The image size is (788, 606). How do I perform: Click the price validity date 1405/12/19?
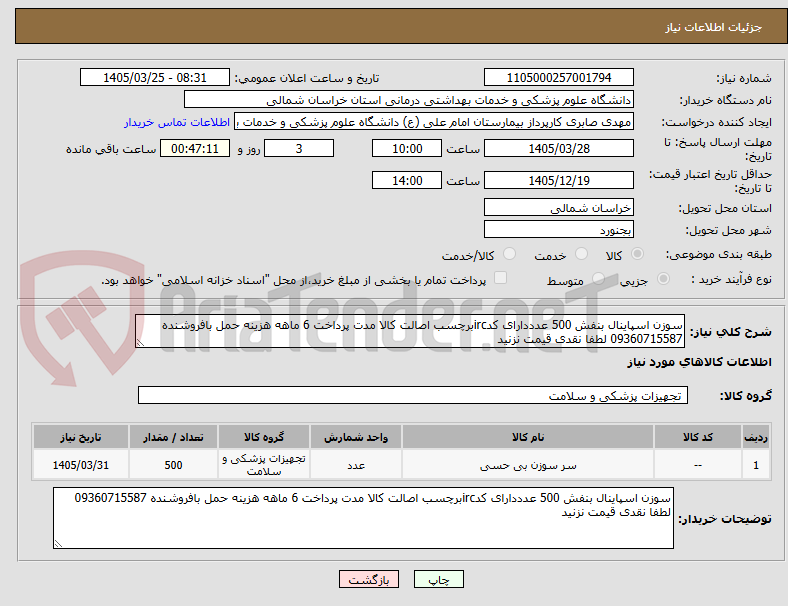(x=559, y=180)
